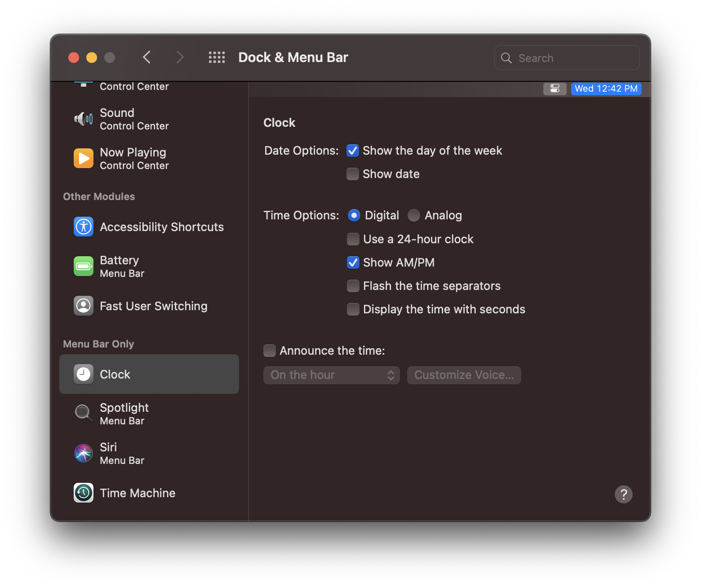701x588 pixels.
Task: Open the help question mark button
Action: coord(624,494)
